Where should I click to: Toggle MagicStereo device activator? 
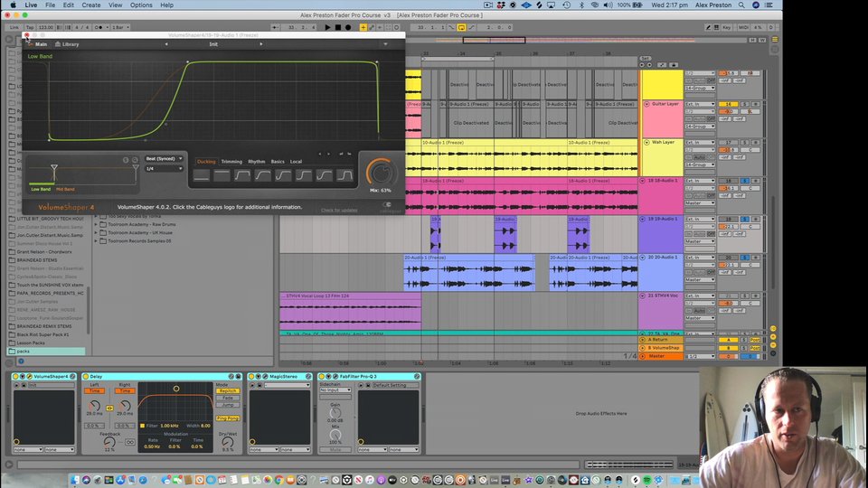click(x=251, y=376)
